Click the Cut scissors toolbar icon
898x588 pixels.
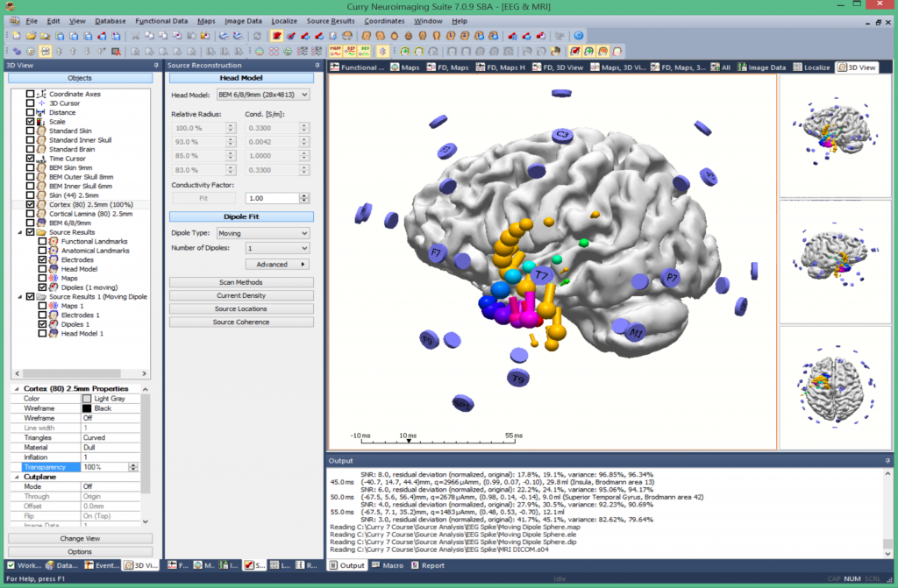point(135,36)
